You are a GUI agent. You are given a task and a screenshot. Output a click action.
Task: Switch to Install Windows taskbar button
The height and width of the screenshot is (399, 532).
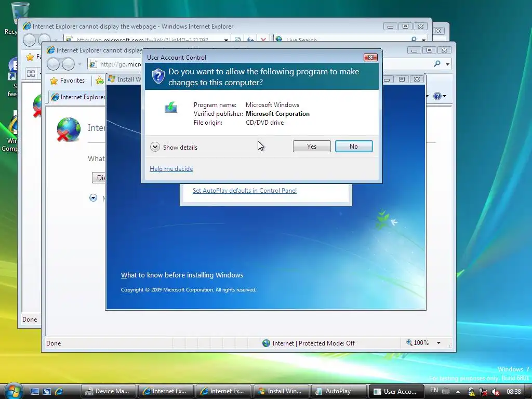click(x=281, y=391)
